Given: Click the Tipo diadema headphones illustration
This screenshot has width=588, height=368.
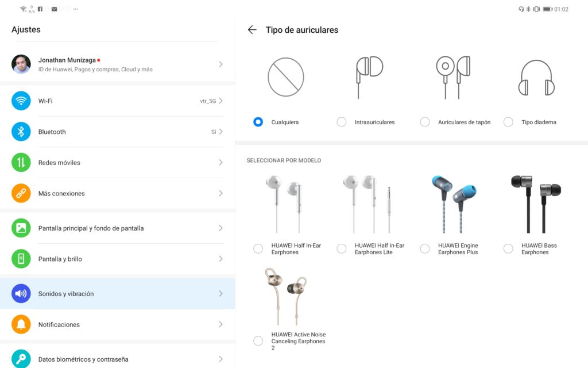Looking at the screenshot, I should click(x=536, y=78).
